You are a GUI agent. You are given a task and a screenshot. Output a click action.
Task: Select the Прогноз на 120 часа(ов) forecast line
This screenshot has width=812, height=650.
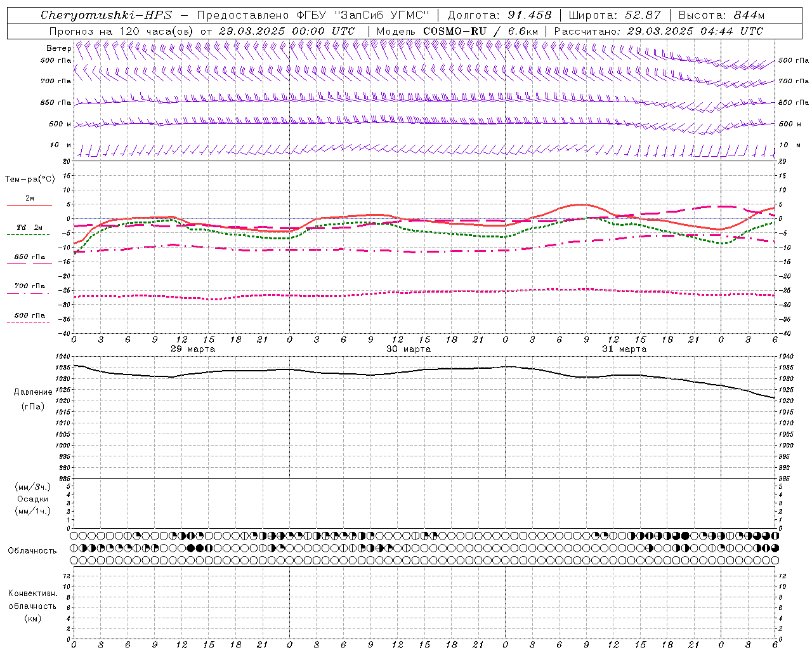(x=202, y=31)
